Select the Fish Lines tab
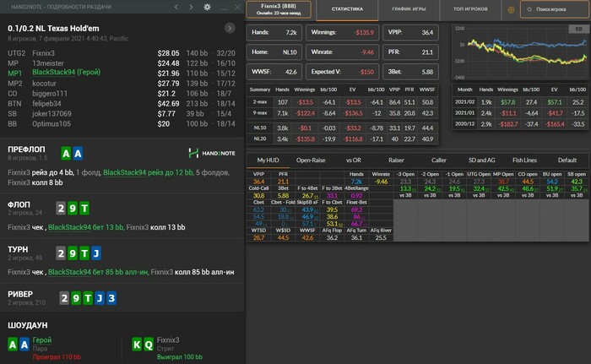Viewport: 591px width, 364px height. (x=524, y=160)
